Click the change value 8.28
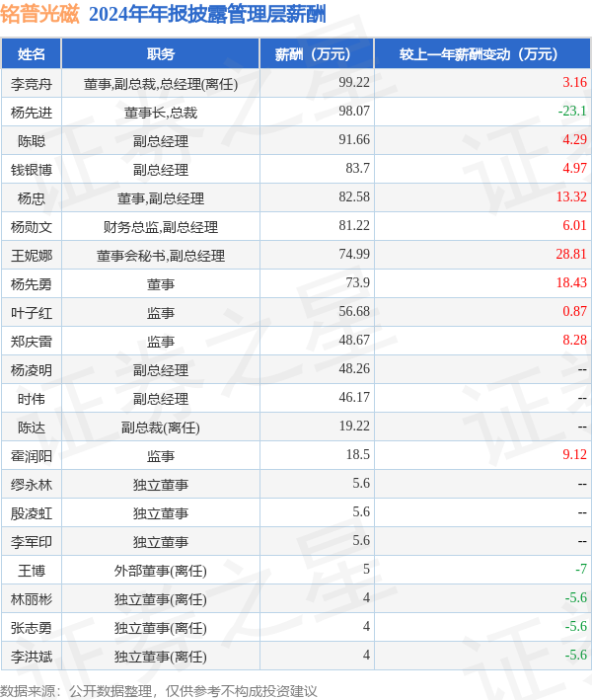The image size is (592, 700). (x=574, y=341)
